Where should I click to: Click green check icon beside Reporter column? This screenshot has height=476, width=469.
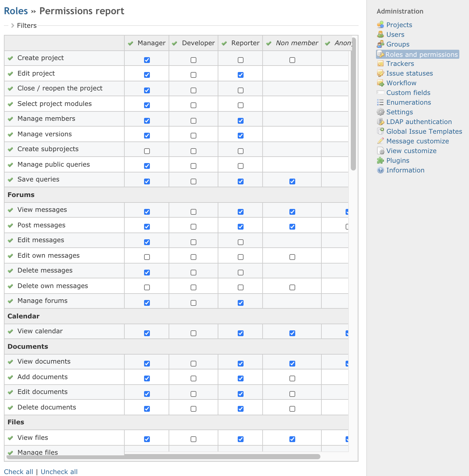pos(224,43)
